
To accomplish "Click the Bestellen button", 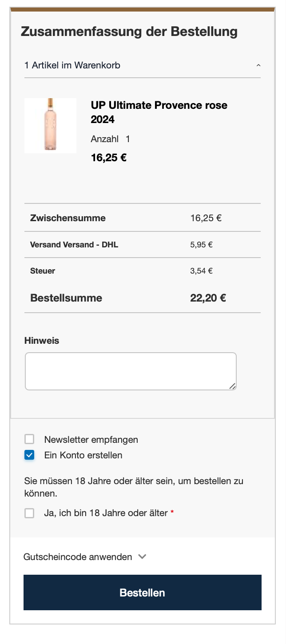I will click(x=142, y=592).
